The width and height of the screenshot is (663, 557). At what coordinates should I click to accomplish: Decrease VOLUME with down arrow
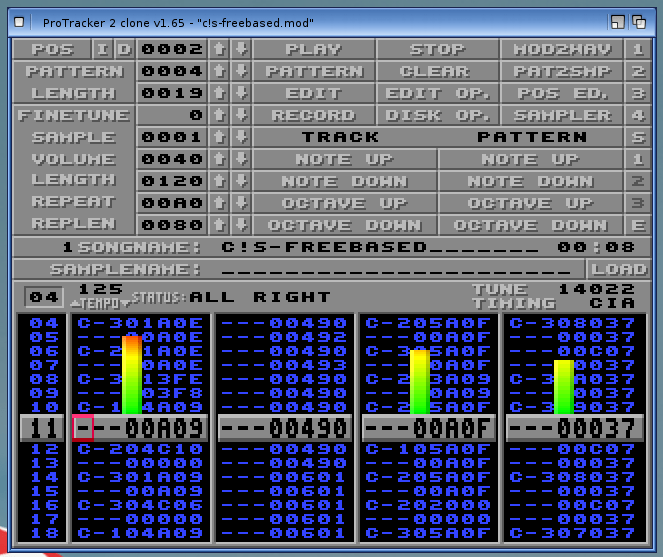(x=240, y=159)
